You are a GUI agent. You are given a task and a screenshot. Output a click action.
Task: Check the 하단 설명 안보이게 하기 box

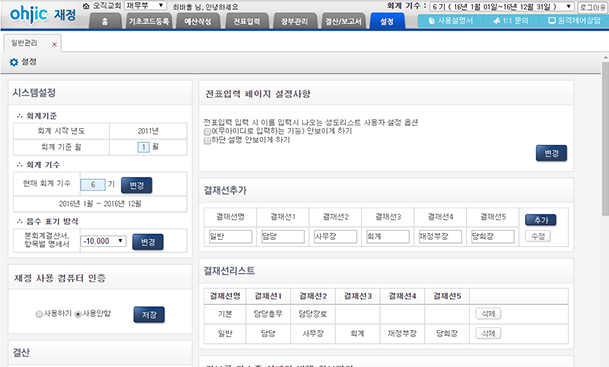click(x=207, y=141)
